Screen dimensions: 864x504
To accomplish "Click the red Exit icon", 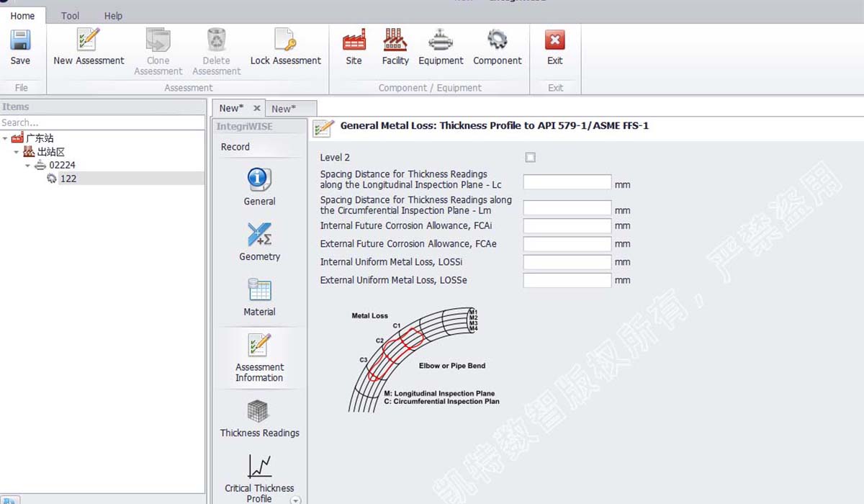I will pyautogui.click(x=554, y=40).
